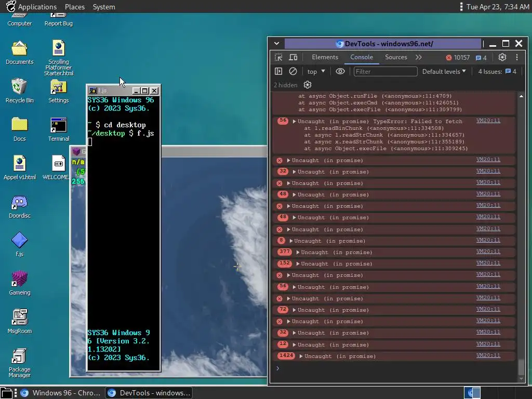The width and height of the screenshot is (532, 399).
Task: Toggle live expression eye icon
Action: point(340,71)
